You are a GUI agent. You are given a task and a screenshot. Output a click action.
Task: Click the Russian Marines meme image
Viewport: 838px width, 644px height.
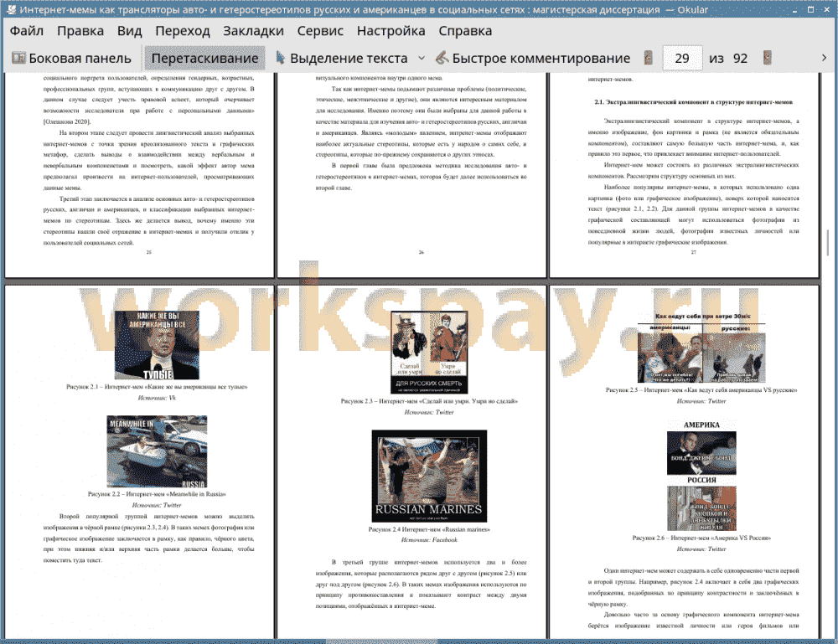click(x=429, y=476)
